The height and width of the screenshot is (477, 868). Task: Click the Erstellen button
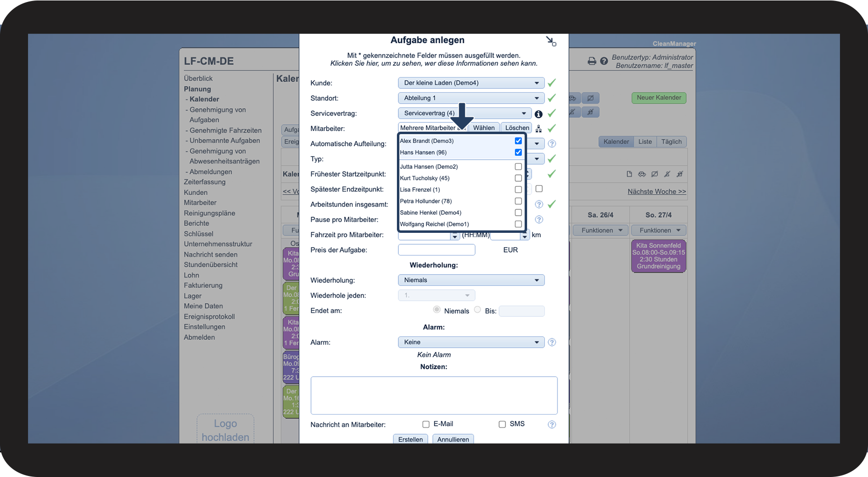point(411,439)
